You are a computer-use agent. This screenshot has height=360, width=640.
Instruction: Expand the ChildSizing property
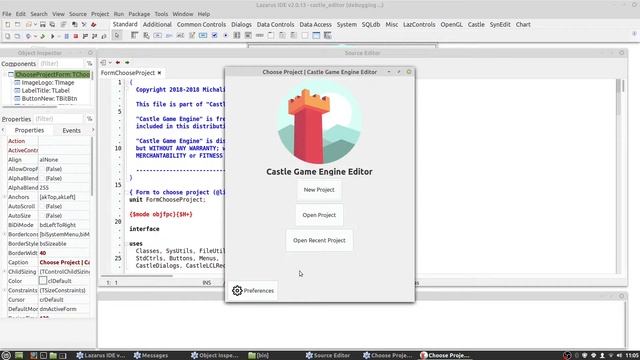click(x=4, y=271)
